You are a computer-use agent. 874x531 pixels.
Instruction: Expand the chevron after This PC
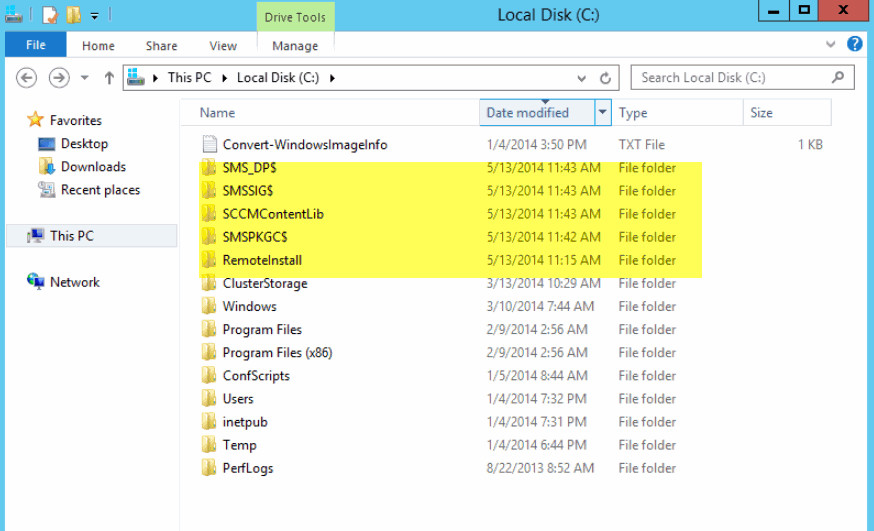(225, 78)
